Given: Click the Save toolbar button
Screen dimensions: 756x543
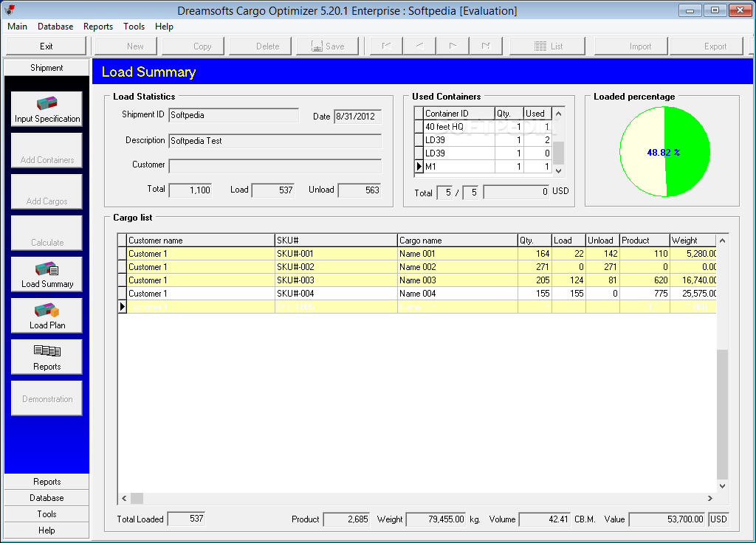Looking at the screenshot, I should pos(328,46).
